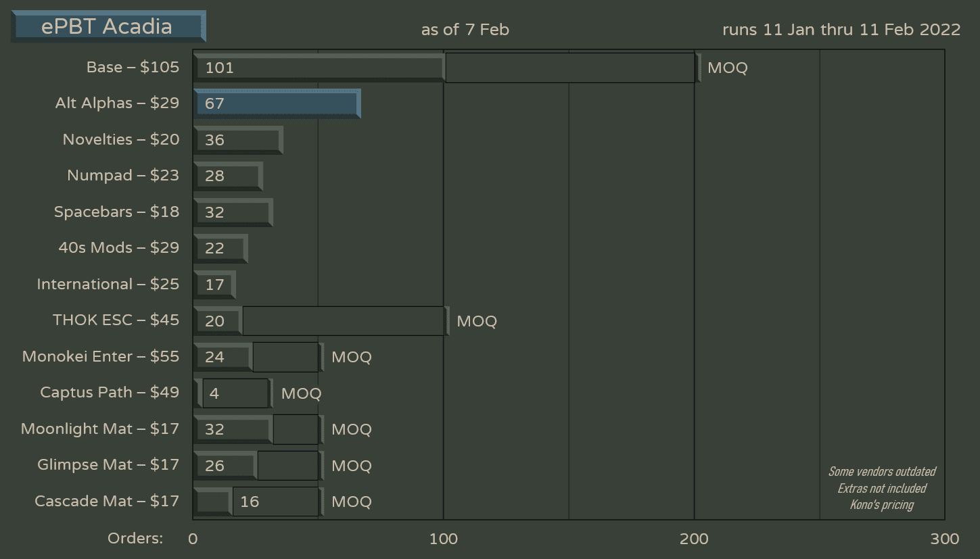Click the MOQ label beside Captus Path
980x559 pixels.
pyautogui.click(x=301, y=393)
